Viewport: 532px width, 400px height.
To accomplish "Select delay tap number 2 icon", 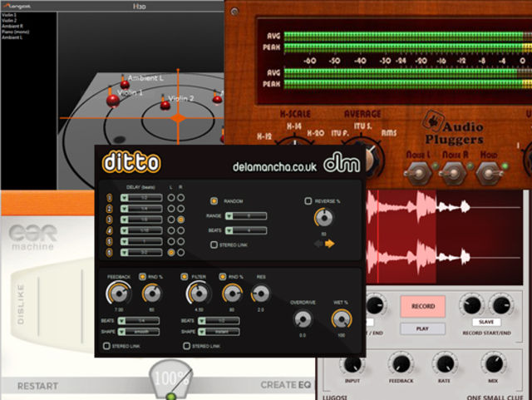I will pos(109,209).
